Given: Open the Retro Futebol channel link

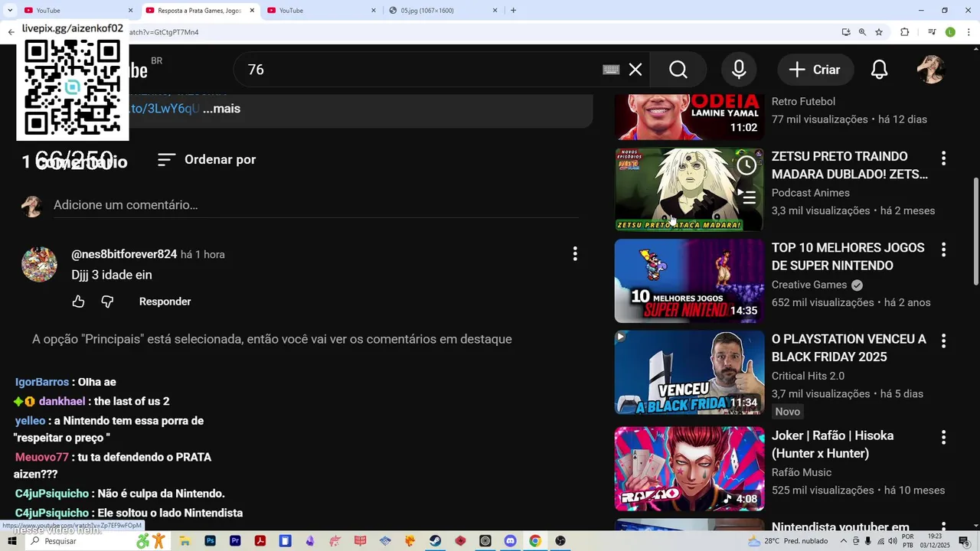Looking at the screenshot, I should pos(803,101).
